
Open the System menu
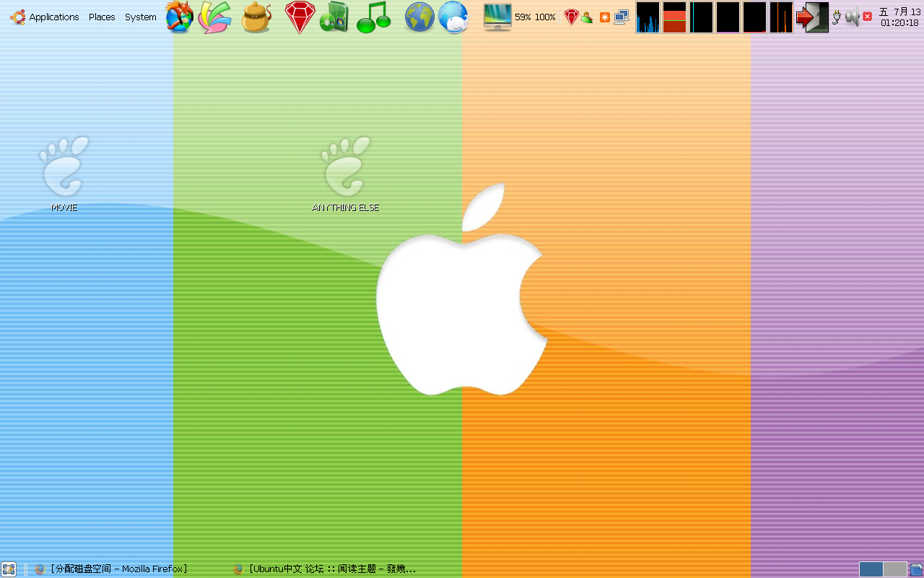(140, 17)
